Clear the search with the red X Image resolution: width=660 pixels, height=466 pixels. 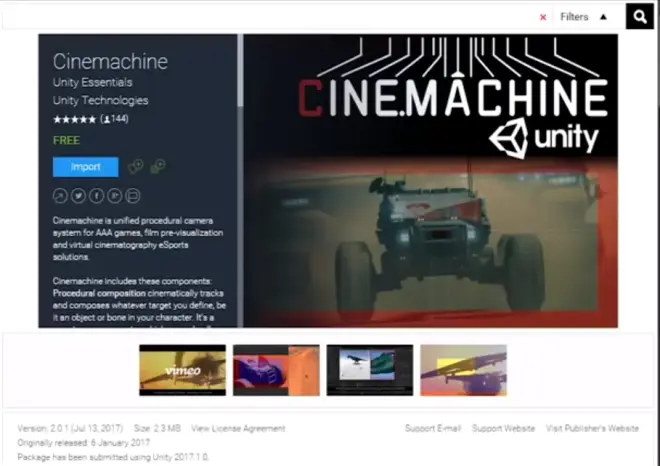point(543,17)
